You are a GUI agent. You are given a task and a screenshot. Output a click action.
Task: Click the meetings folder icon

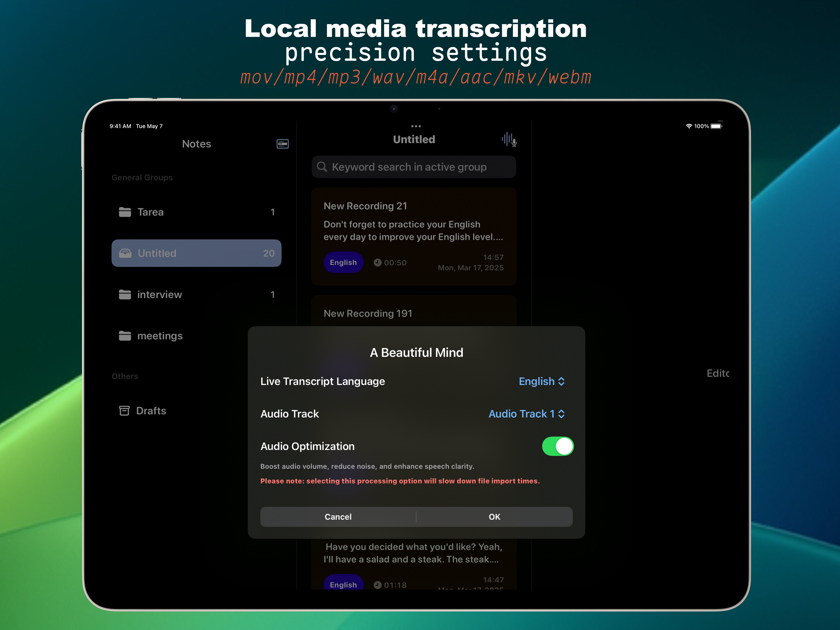point(125,336)
